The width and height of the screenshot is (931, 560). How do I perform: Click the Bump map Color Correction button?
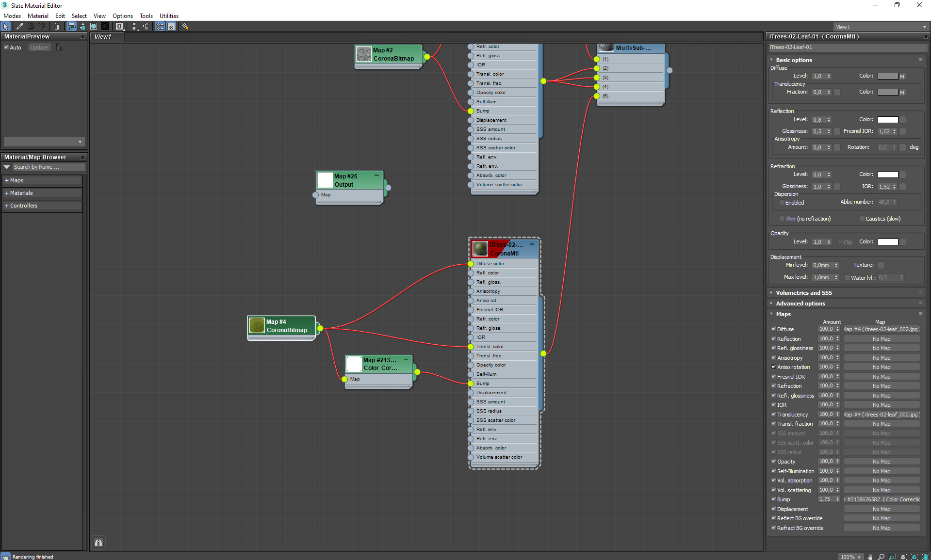[882, 499]
